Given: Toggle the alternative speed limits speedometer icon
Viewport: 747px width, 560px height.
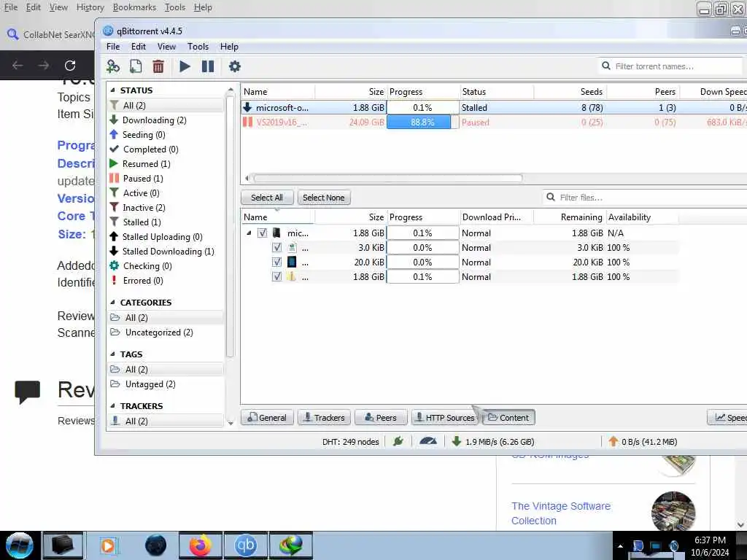Looking at the screenshot, I should pos(427,441).
